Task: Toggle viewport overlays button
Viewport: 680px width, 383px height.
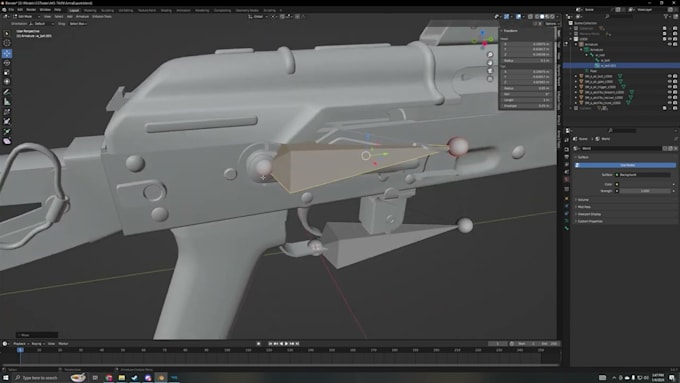Action: 518,16
